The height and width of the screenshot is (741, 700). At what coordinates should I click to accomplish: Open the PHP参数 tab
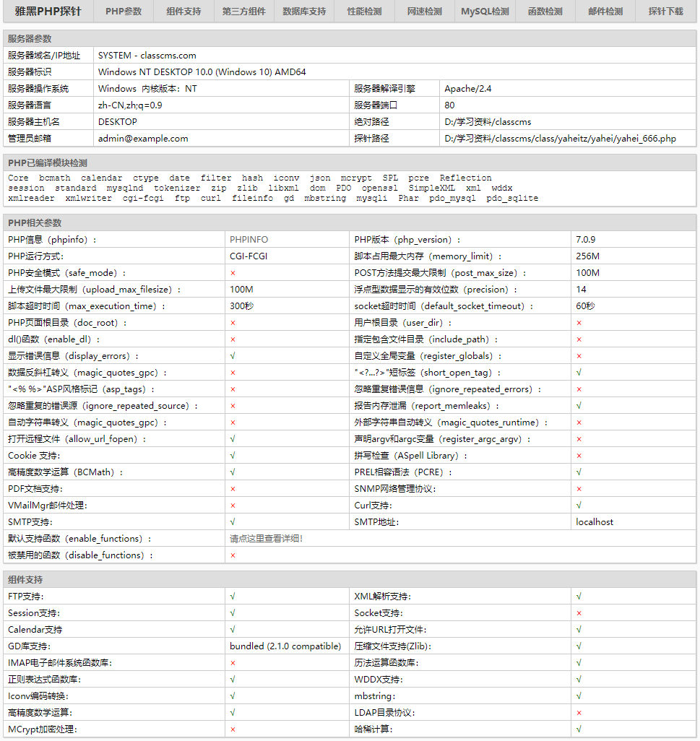pyautogui.click(x=124, y=12)
